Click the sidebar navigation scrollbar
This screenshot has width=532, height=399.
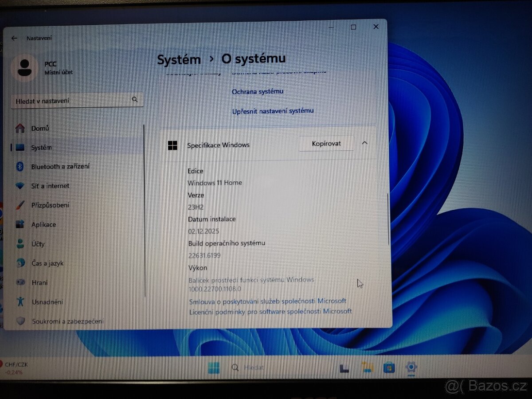[x=145, y=211]
